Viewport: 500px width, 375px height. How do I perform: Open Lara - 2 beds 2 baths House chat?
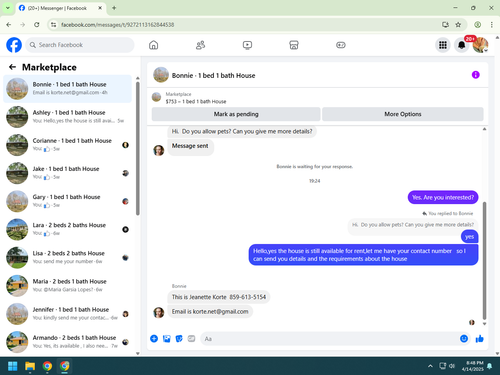click(x=67, y=229)
